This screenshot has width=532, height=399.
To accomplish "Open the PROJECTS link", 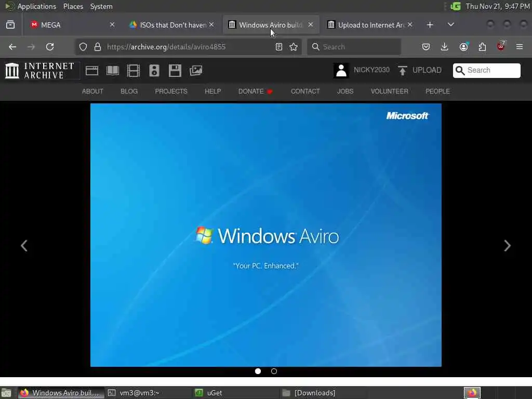I will 171,91.
